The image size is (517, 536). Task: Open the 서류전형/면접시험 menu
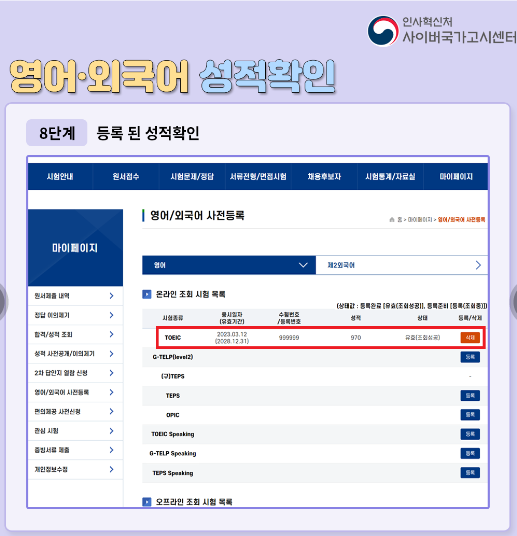(258, 176)
